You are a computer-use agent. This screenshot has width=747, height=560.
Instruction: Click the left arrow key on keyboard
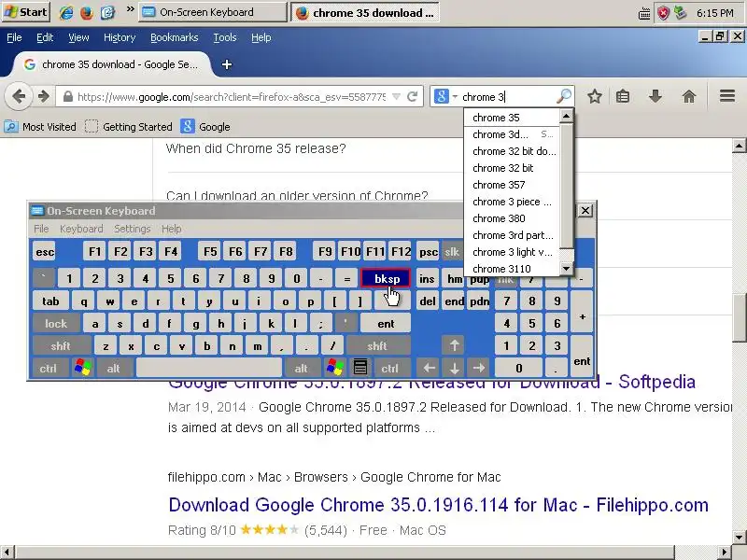[x=429, y=368]
